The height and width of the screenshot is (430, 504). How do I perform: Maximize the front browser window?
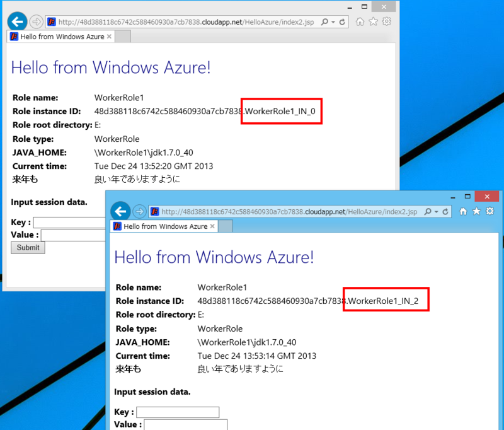pyautogui.click(x=467, y=196)
